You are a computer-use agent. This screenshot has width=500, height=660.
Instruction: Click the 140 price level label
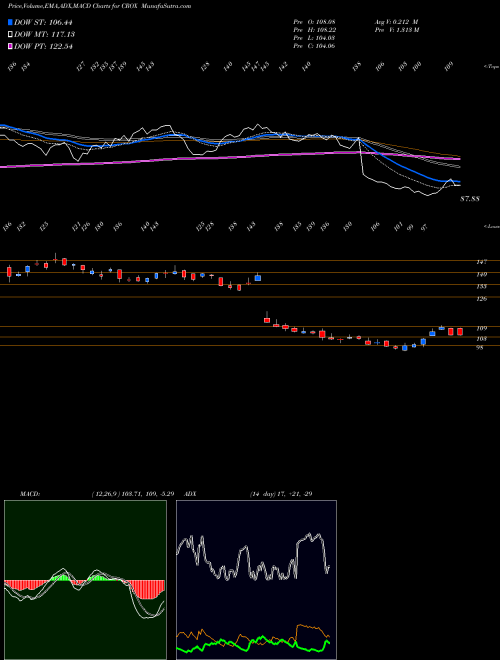[481, 274]
